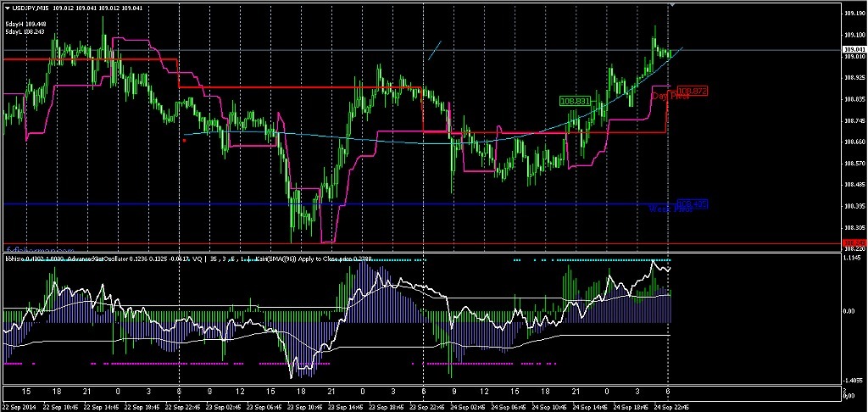
Task: Click the 22 Sep 14:45 time label
Action: pyautogui.click(x=102, y=406)
